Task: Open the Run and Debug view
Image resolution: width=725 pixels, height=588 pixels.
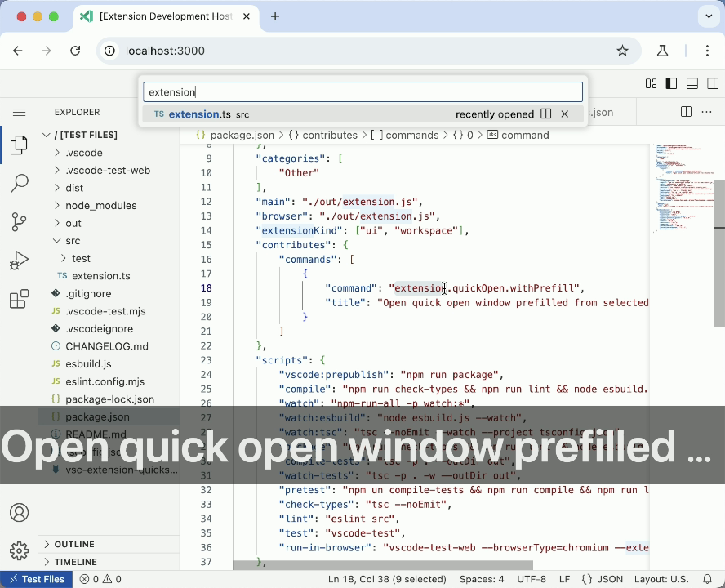Action: click(x=19, y=261)
